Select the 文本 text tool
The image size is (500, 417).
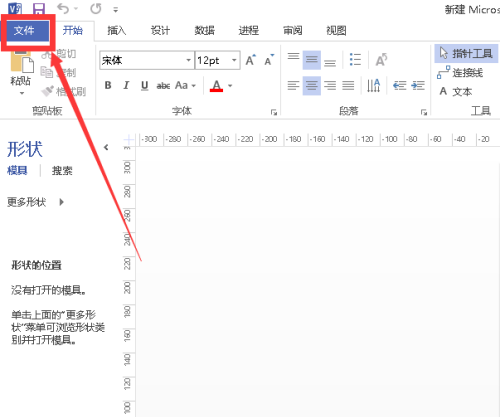(x=456, y=91)
